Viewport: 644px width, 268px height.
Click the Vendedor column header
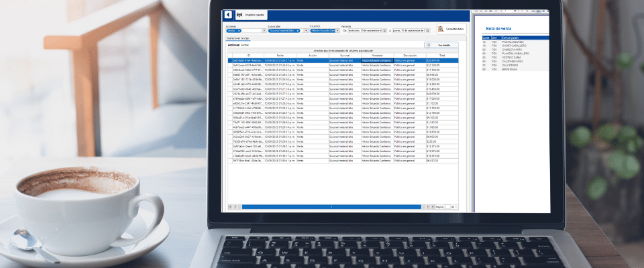pyautogui.click(x=378, y=55)
